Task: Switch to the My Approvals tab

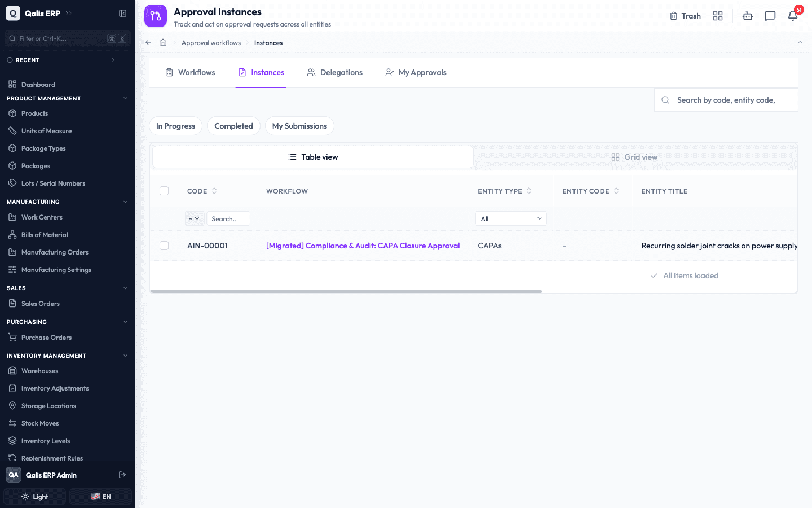Action: coord(416,72)
